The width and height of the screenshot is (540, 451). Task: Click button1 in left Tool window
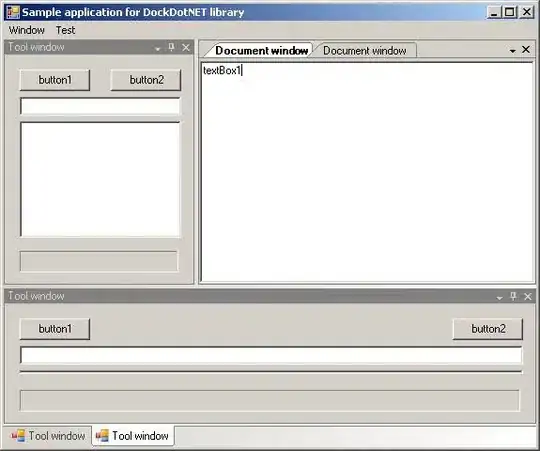pyautogui.click(x=55, y=80)
